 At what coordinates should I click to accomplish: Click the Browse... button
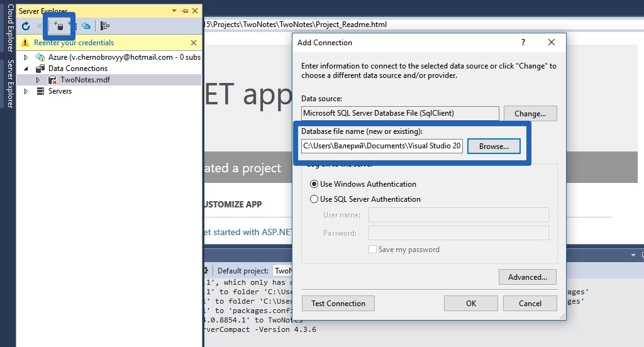[494, 146]
